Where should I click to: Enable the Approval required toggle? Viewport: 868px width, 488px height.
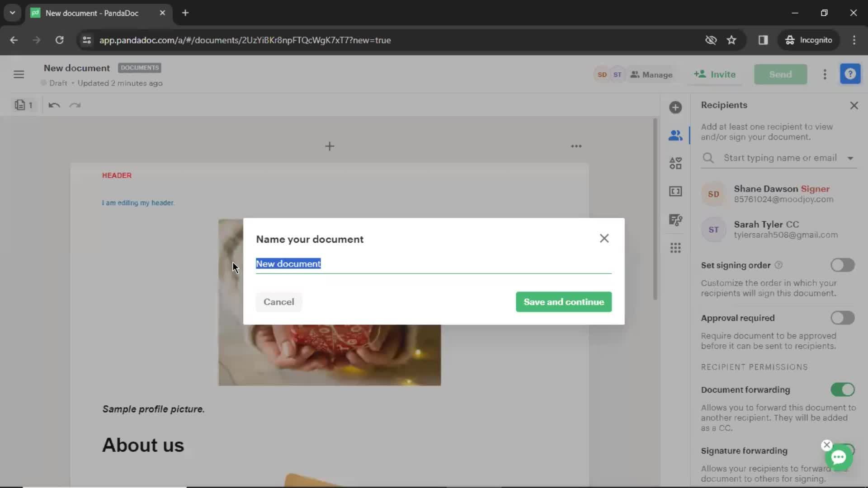point(842,318)
